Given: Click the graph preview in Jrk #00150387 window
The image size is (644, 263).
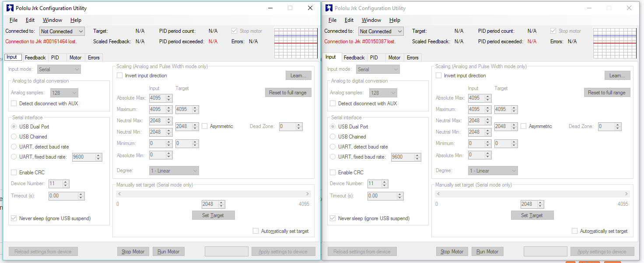Looking at the screenshot, I should [x=614, y=43].
